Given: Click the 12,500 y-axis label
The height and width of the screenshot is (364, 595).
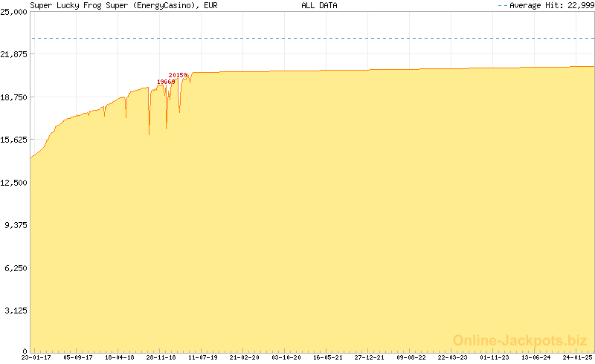Looking at the screenshot, I should point(14,183).
